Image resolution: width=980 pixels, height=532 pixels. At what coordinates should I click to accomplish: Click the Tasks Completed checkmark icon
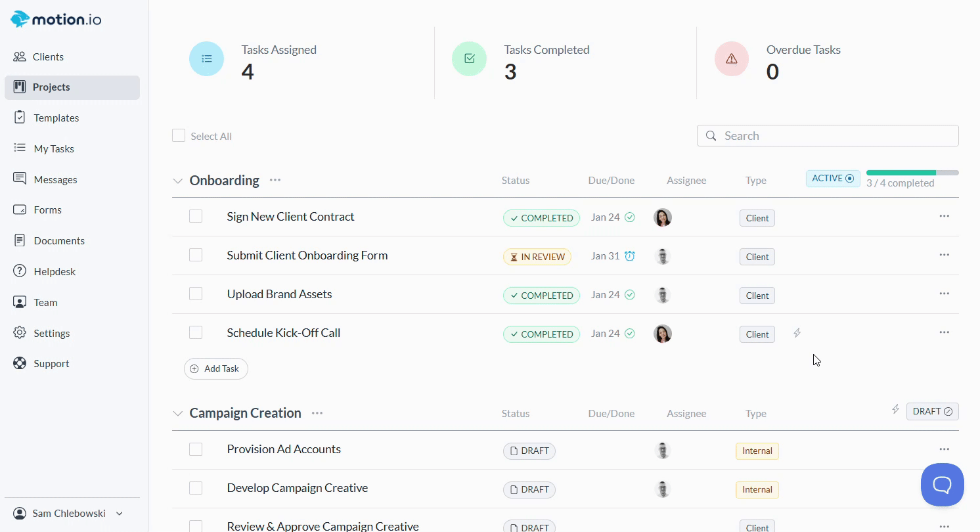(469, 59)
